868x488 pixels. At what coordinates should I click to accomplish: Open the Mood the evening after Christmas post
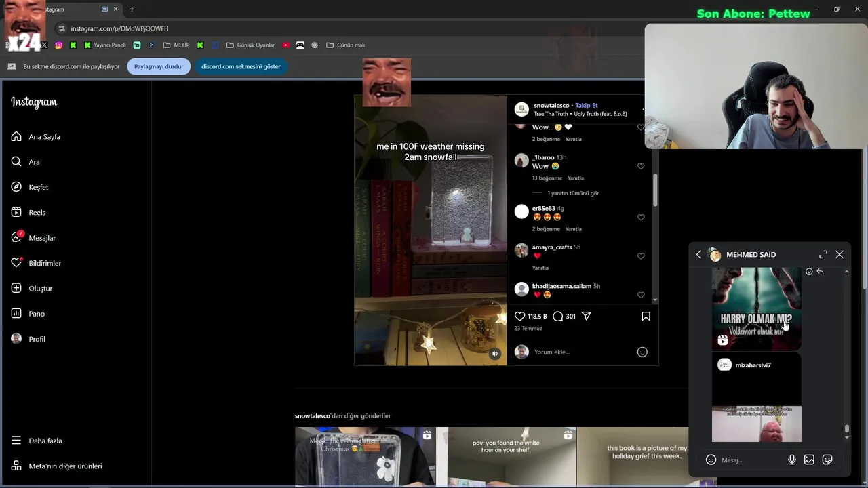[x=365, y=457]
